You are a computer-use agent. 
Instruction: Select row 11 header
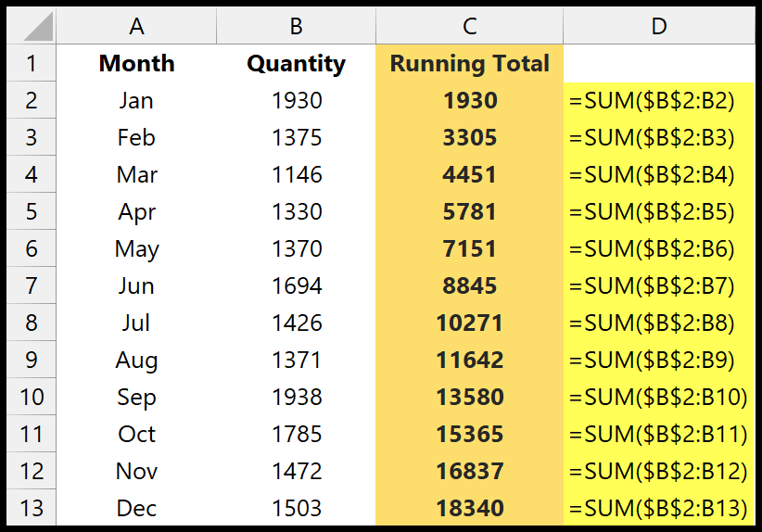coord(32,434)
